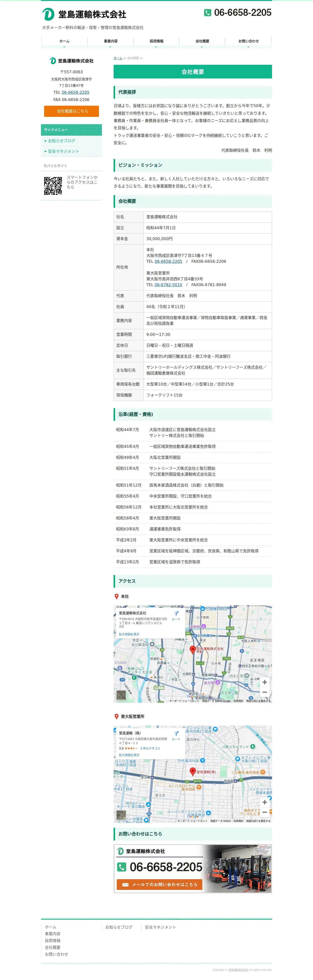Click footer 事業内容 link
This screenshot has width=313, height=980.
coord(53,933)
